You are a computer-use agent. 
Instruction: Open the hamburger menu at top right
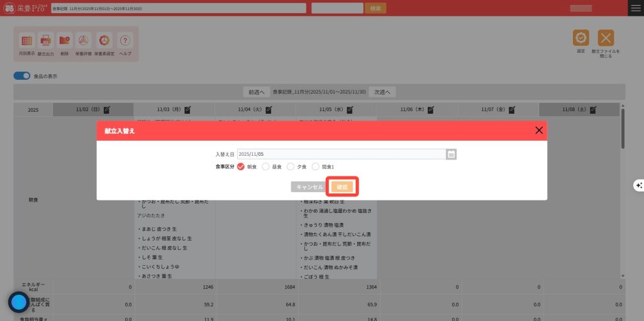tap(636, 8)
